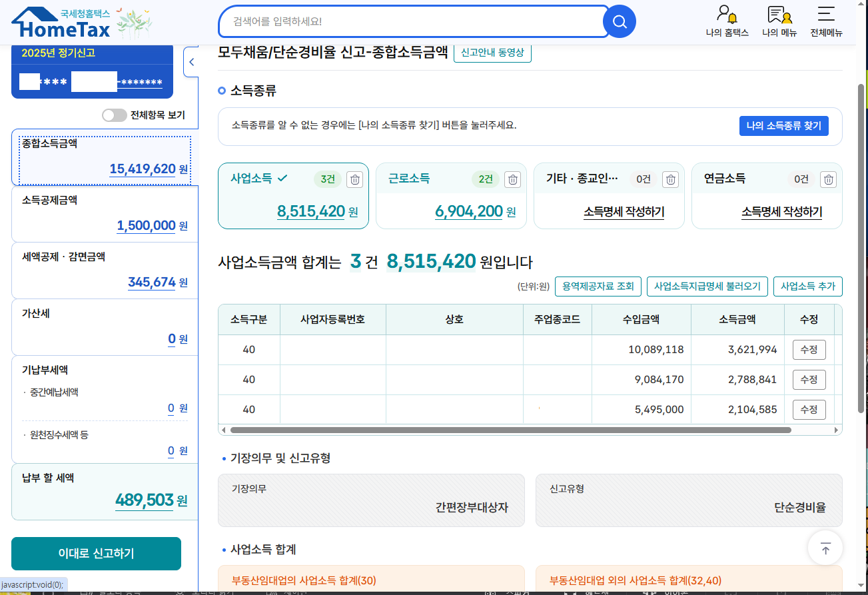This screenshot has height=595, width=868.
Task: Open 전체메뉴 hamburger icon
Action: (x=826, y=21)
